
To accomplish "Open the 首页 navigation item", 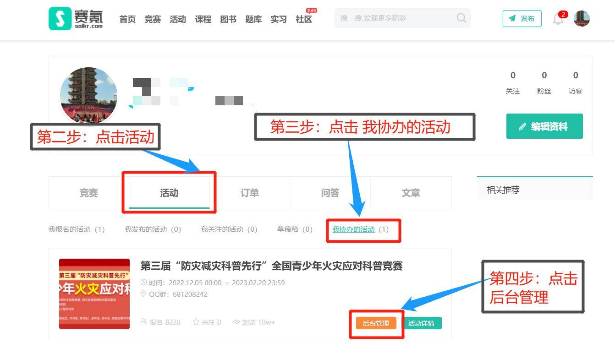I will click(x=127, y=19).
